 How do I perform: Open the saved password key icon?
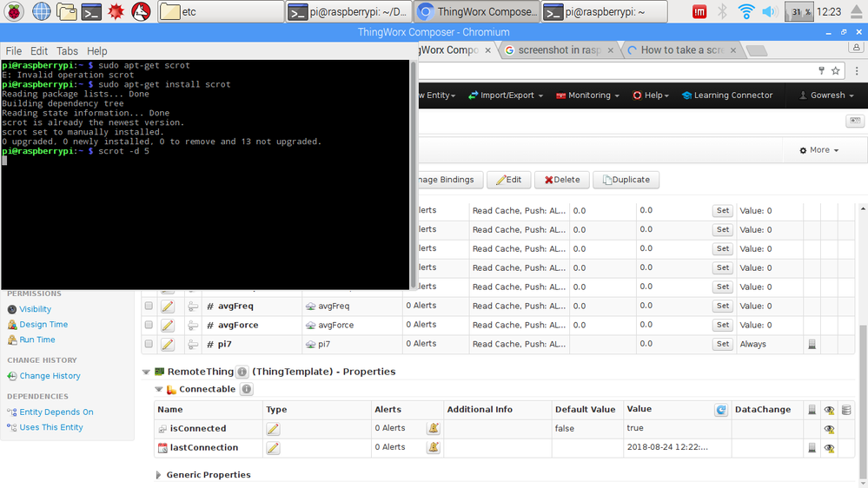tap(821, 71)
